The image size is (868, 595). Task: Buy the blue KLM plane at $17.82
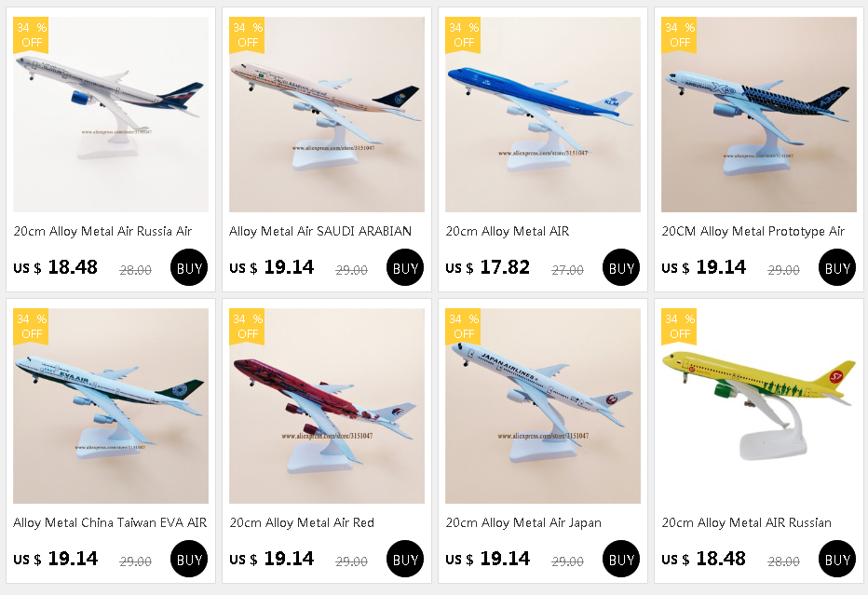tap(621, 268)
